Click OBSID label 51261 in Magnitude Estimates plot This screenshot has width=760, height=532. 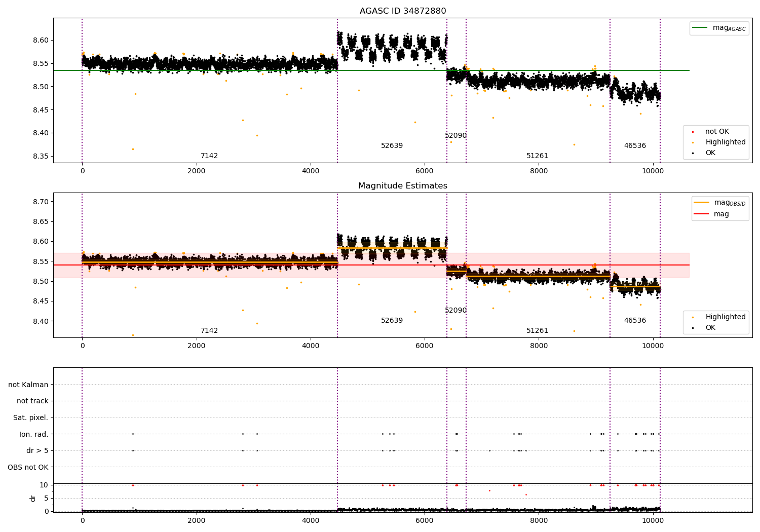537,331
